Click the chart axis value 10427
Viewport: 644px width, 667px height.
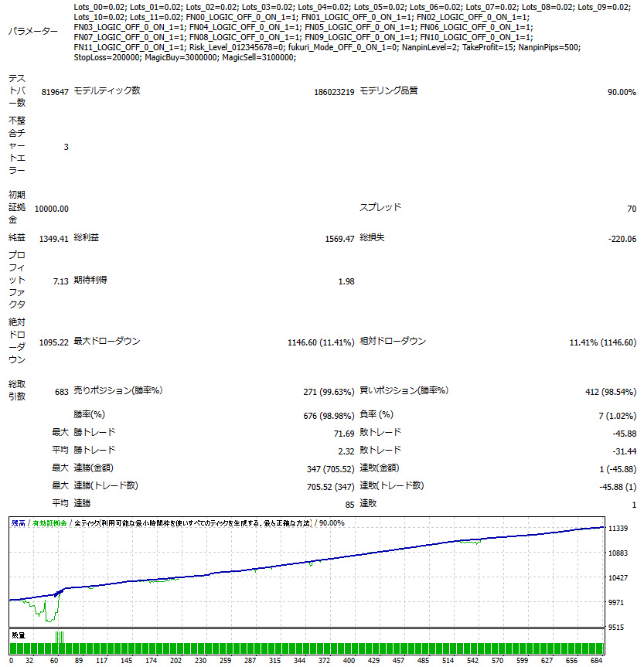coord(618,578)
